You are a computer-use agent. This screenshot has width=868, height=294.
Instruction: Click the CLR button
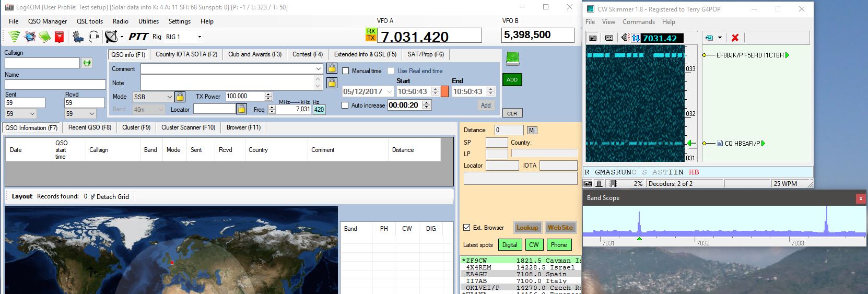tap(512, 113)
